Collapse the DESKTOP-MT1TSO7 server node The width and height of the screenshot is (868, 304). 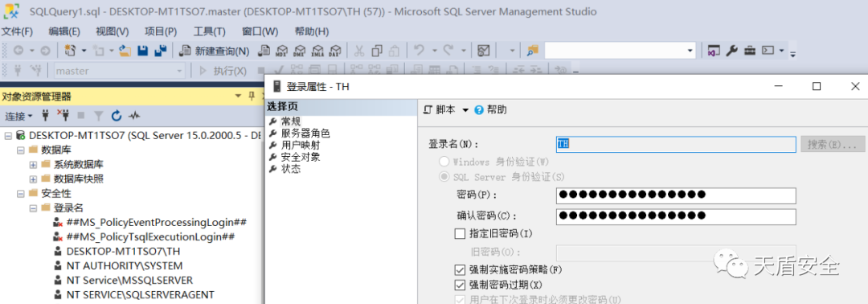tap(8, 135)
